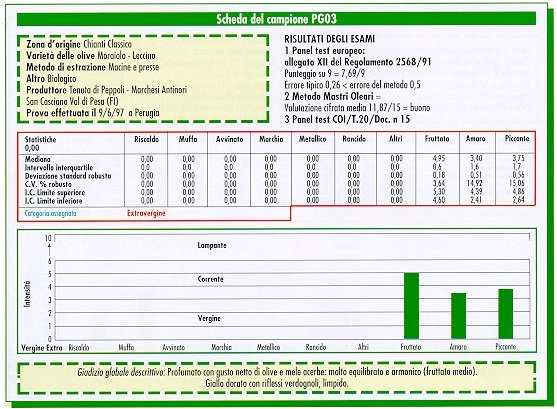The width and height of the screenshot is (557, 409).
Task: Click the 'RISULTATI DEGLI ESAMI' heading
Action: click(329, 39)
